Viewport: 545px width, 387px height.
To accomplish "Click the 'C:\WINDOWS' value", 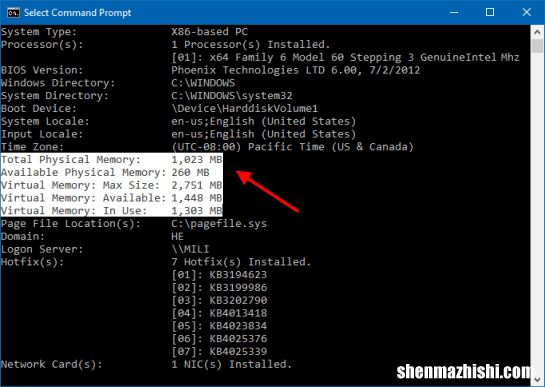I will click(x=203, y=83).
